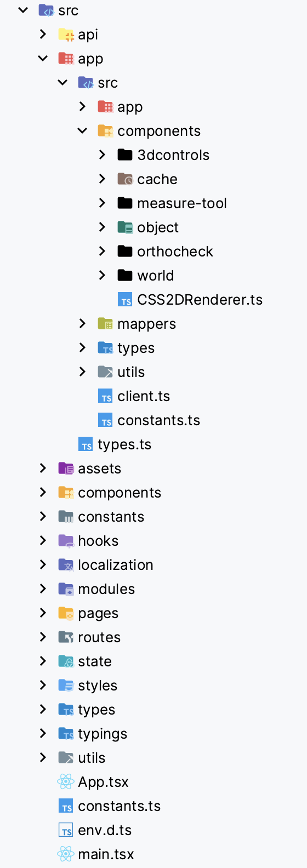Click the React icon beside App.tsx
The height and width of the screenshot is (868, 307).
coord(66,782)
